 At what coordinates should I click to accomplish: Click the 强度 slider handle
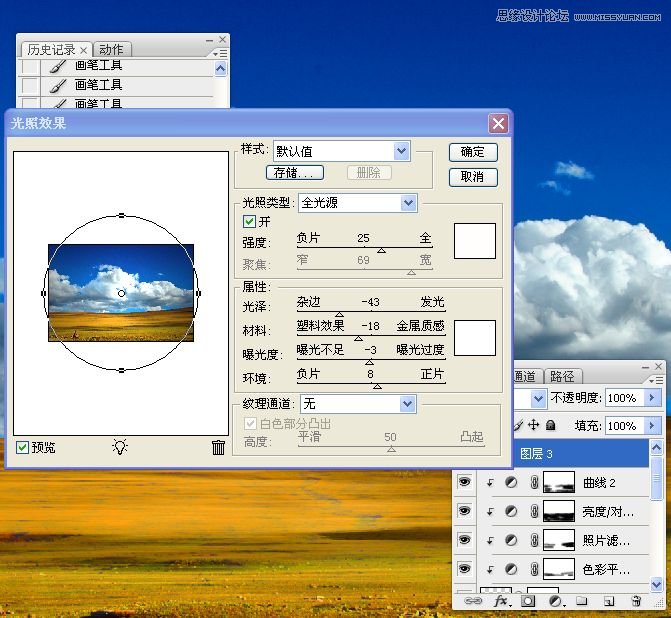[381, 250]
